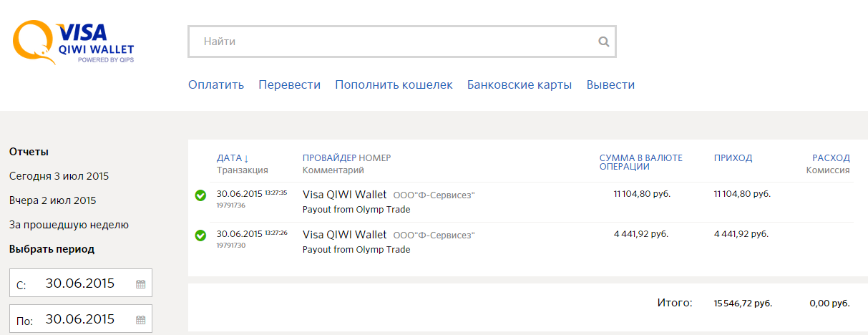The height and width of the screenshot is (335, 868).
Task: Show the Сегодня 3 июл 2015 report
Action: tap(59, 176)
